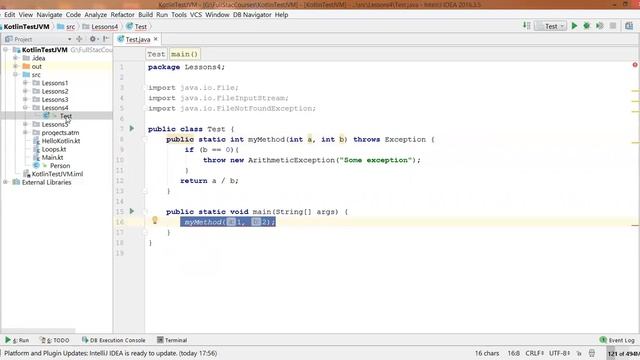
Task: Close the Test.java editor tab
Action: pyautogui.click(x=156, y=39)
